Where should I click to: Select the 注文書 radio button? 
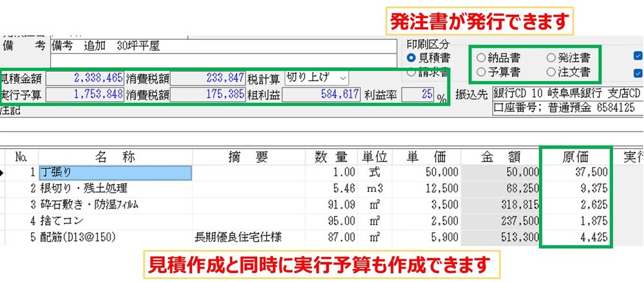pyautogui.click(x=551, y=72)
